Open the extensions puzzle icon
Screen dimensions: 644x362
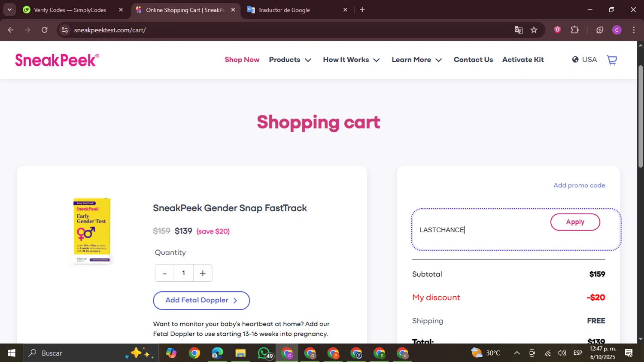tap(574, 30)
